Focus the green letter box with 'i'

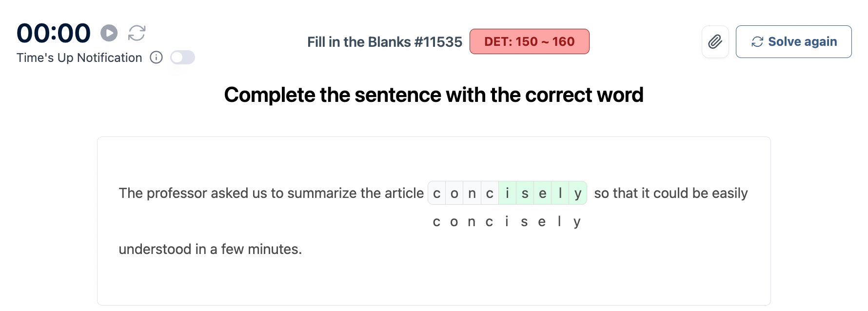coord(507,194)
